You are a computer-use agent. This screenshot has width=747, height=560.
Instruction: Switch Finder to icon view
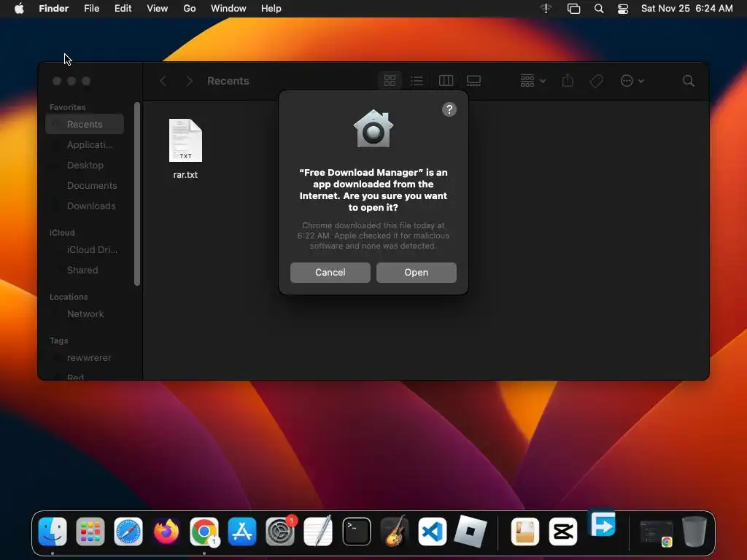click(390, 81)
